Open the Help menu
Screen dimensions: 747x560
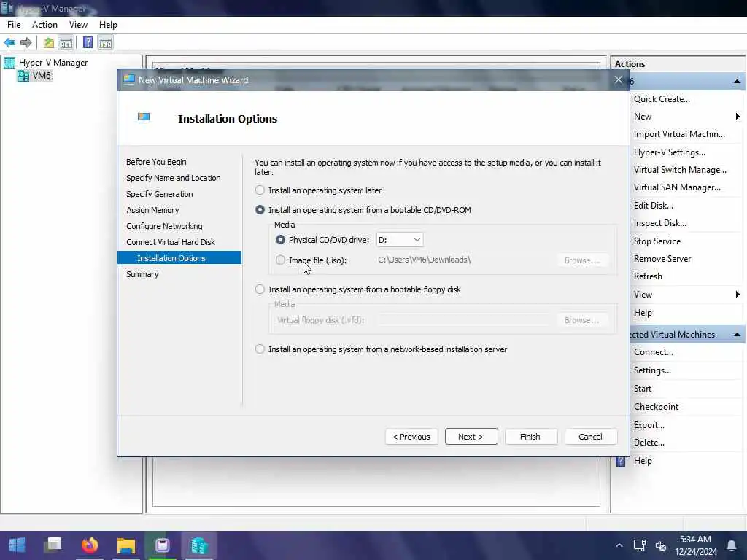click(108, 25)
